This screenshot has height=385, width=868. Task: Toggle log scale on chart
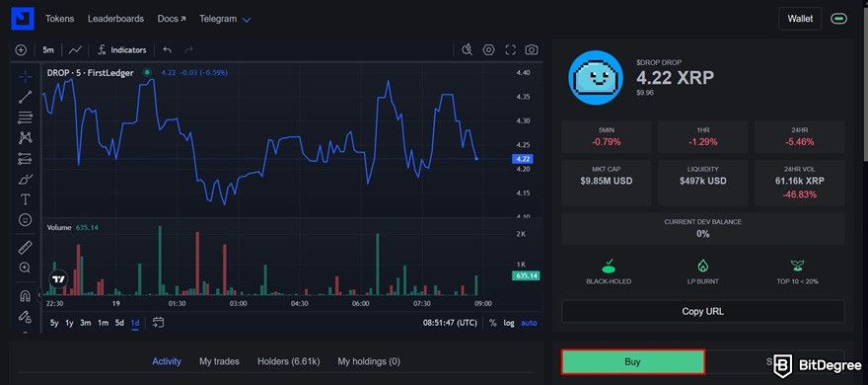tap(509, 323)
